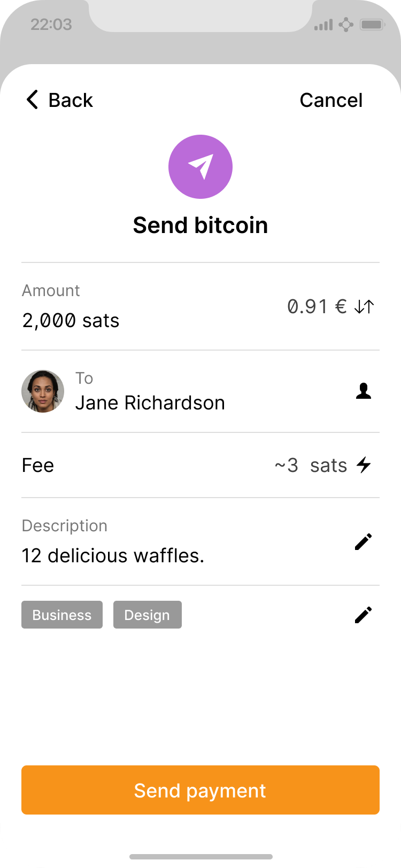Tap the Cancel link
The height and width of the screenshot is (868, 401).
(331, 100)
